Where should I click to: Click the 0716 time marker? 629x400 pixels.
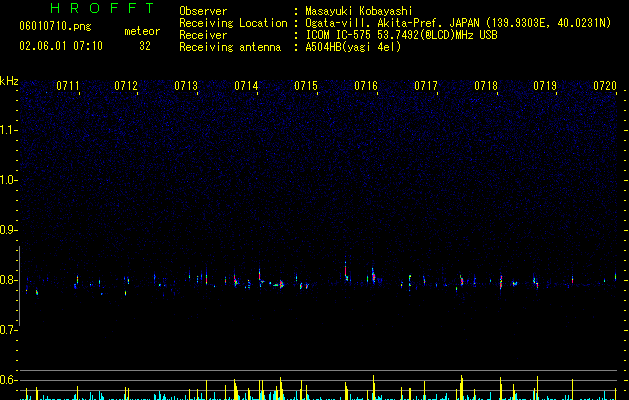366,86
